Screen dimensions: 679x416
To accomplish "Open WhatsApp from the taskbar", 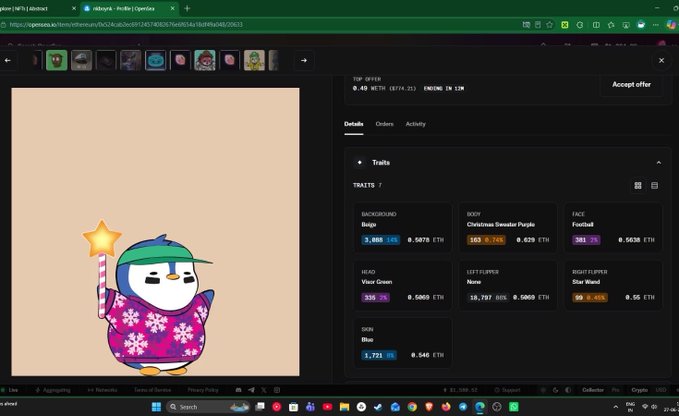I will point(514,407).
